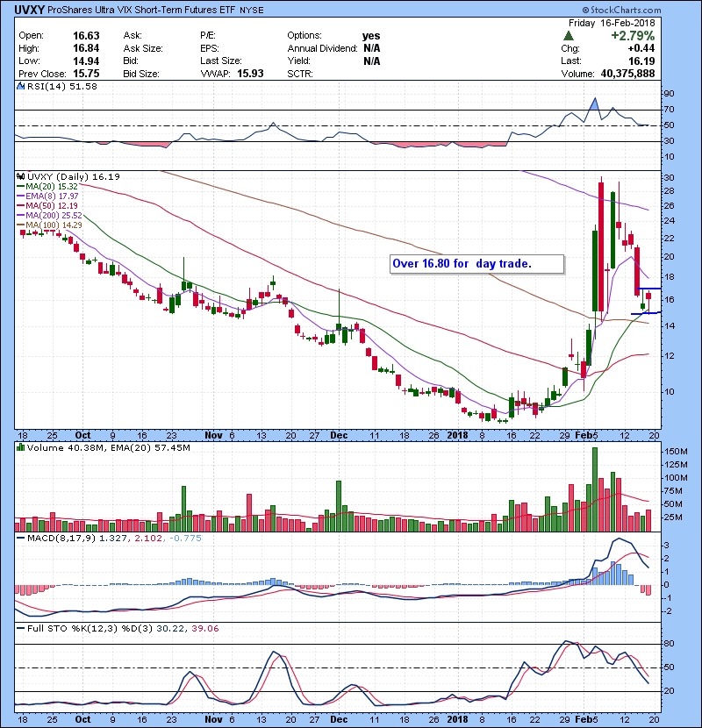Click the volume bars icon beside Volume 40.38M
Viewport: 702px width, 728px height.
click(20, 447)
